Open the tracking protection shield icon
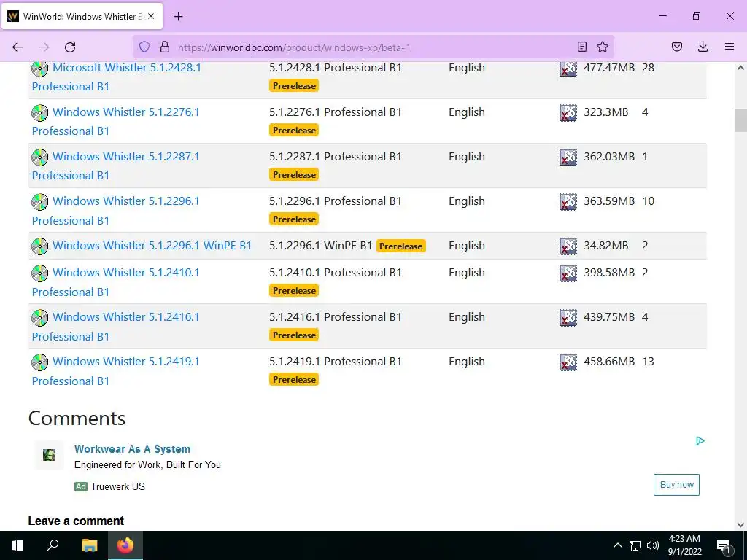The height and width of the screenshot is (560, 747). [144, 47]
